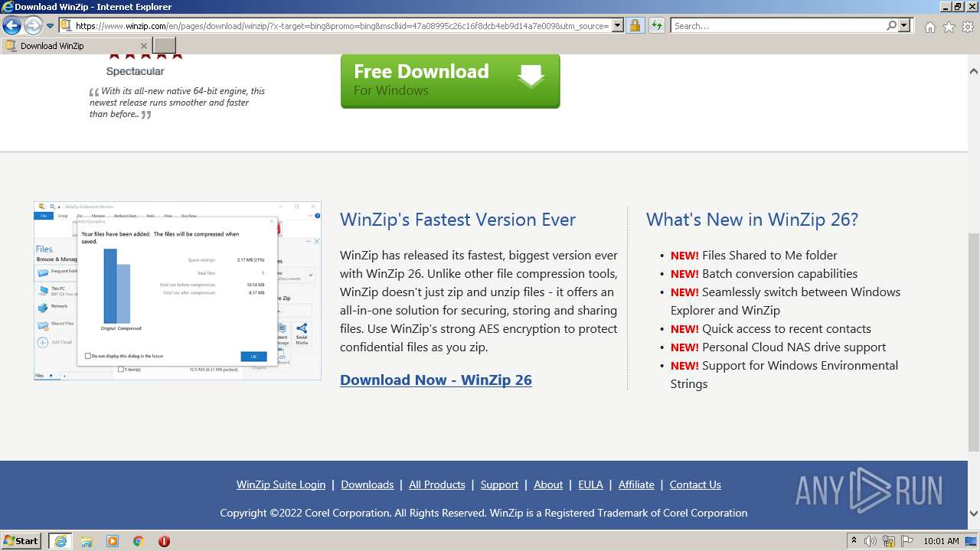Open media player taskbar icon

coord(113,541)
